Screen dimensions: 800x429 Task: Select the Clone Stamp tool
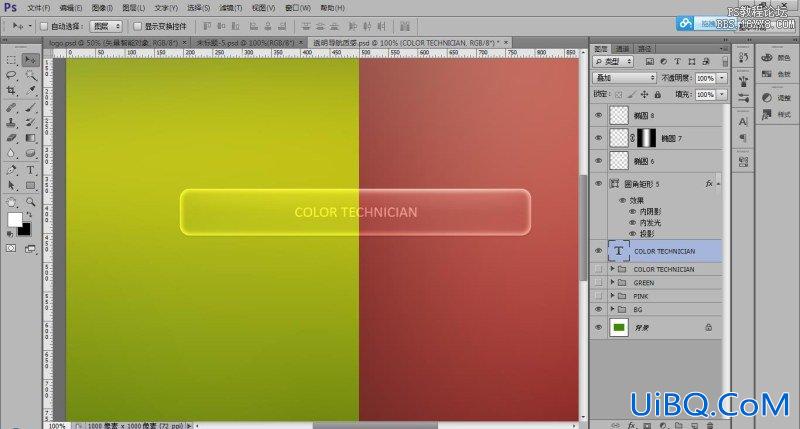click(11, 122)
